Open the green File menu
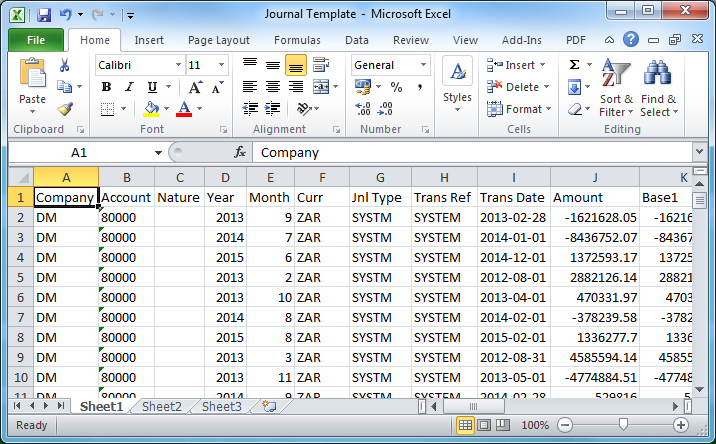The image size is (716, 444). click(x=36, y=40)
